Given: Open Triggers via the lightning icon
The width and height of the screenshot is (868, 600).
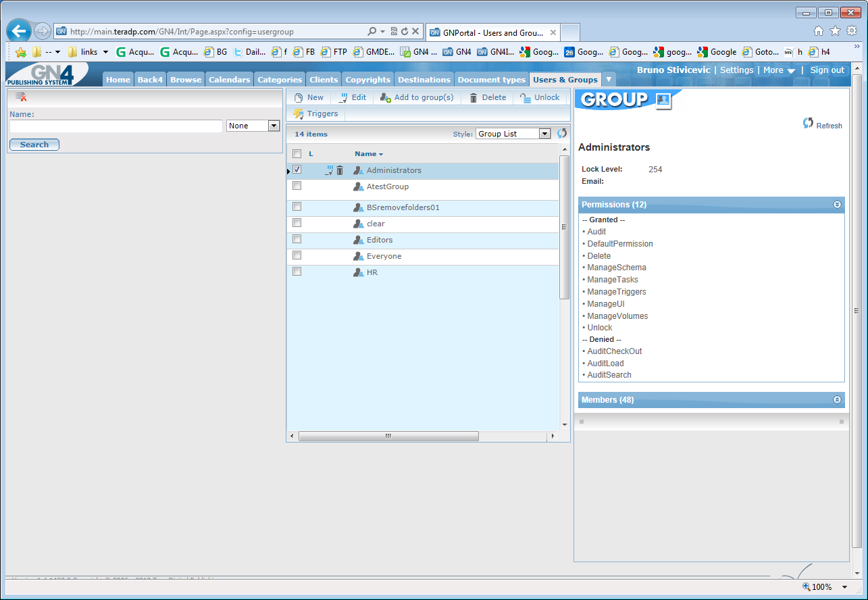Looking at the screenshot, I should pyautogui.click(x=299, y=114).
